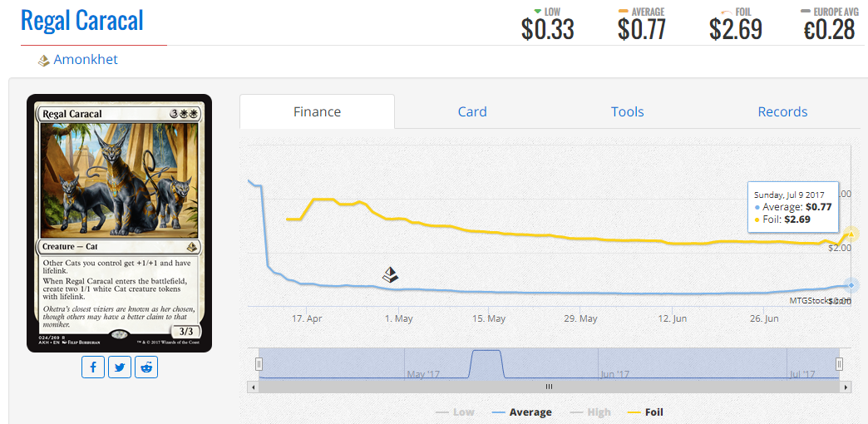Screen dimensions: 868x424
Task: Grab right range handle in navigator
Action: coord(839,363)
